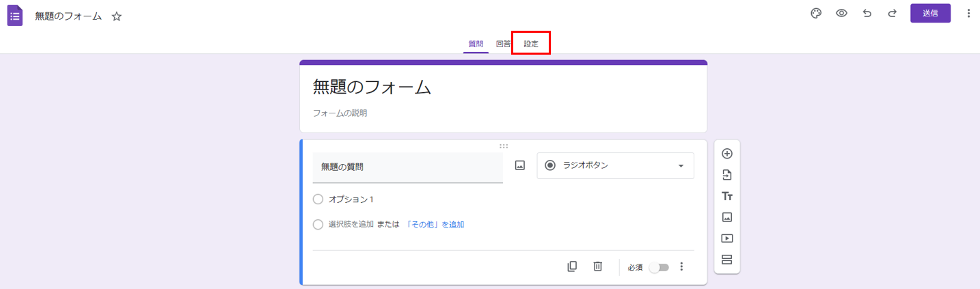Viewport: 980px width, 289px height.
Task: Switch to the 回答 tab
Action: [504, 44]
